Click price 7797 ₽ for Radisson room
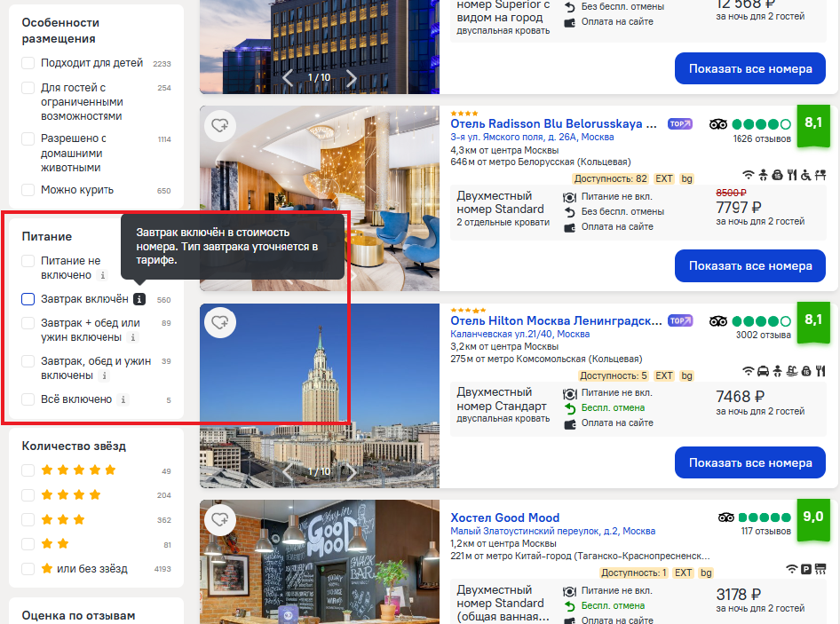The height and width of the screenshot is (624, 840). [x=738, y=208]
